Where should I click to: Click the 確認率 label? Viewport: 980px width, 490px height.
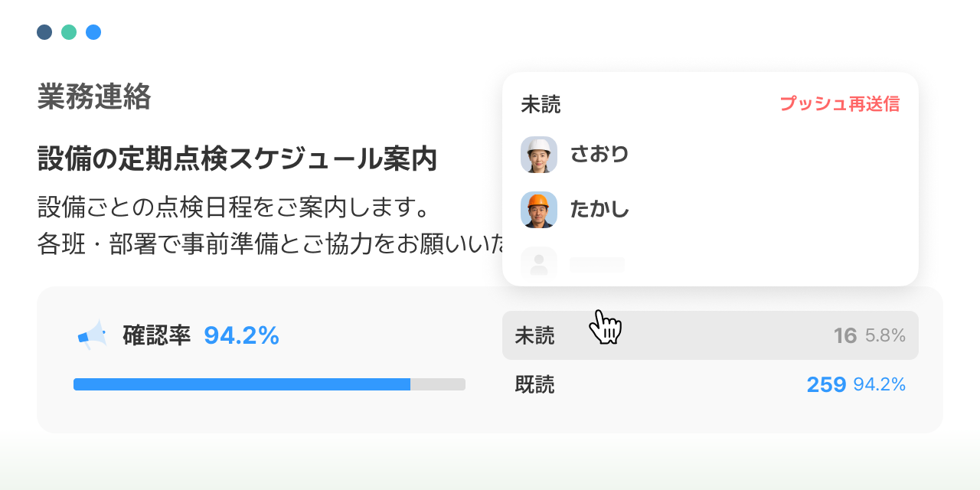coord(156,335)
